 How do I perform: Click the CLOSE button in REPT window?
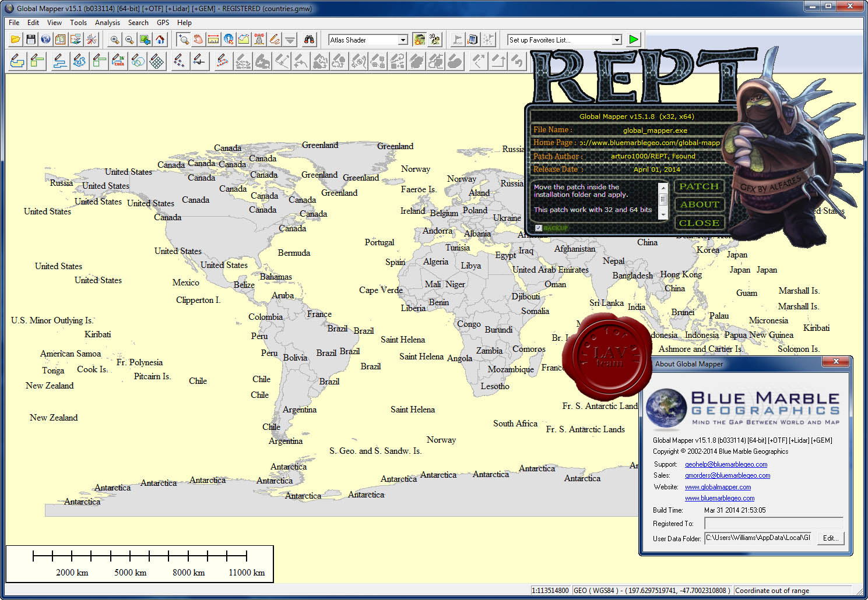tap(699, 223)
